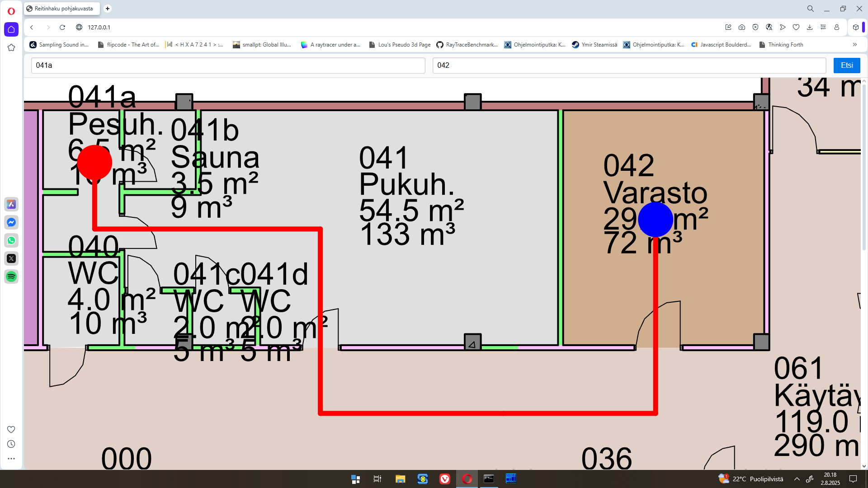Viewport: 868px width, 488px height.
Task: Show hidden system tray icons
Action: [797, 479]
